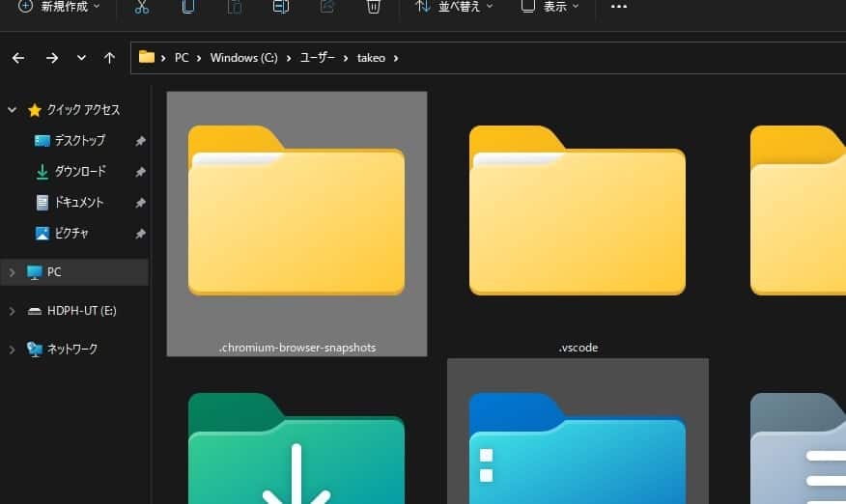This screenshot has height=504, width=846.
Task: Click PC in the address breadcrumb
Action: [x=182, y=58]
